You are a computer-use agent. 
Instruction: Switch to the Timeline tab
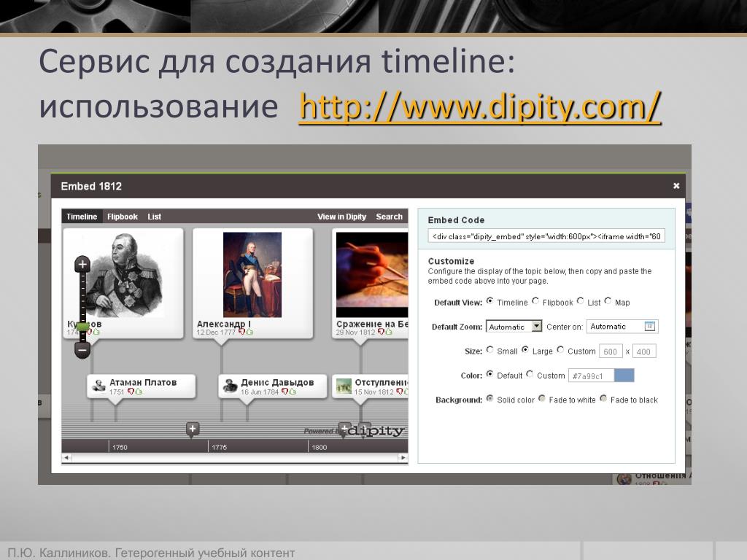point(82,217)
